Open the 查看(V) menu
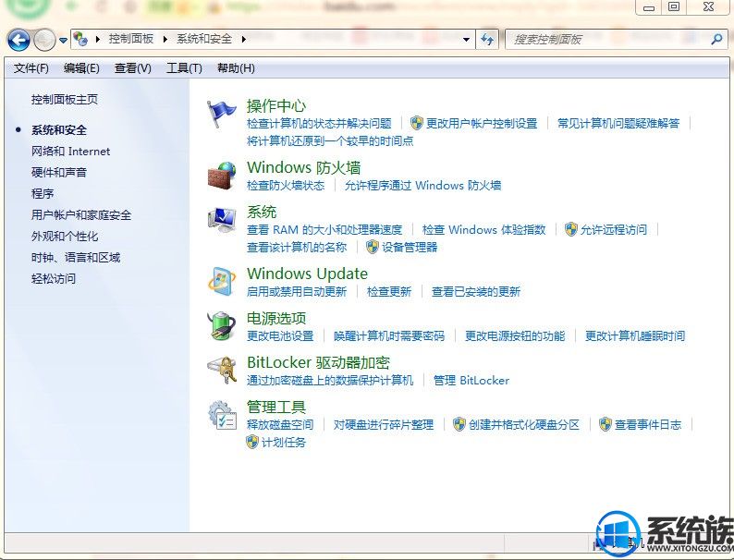The width and height of the screenshot is (734, 560). coord(132,68)
